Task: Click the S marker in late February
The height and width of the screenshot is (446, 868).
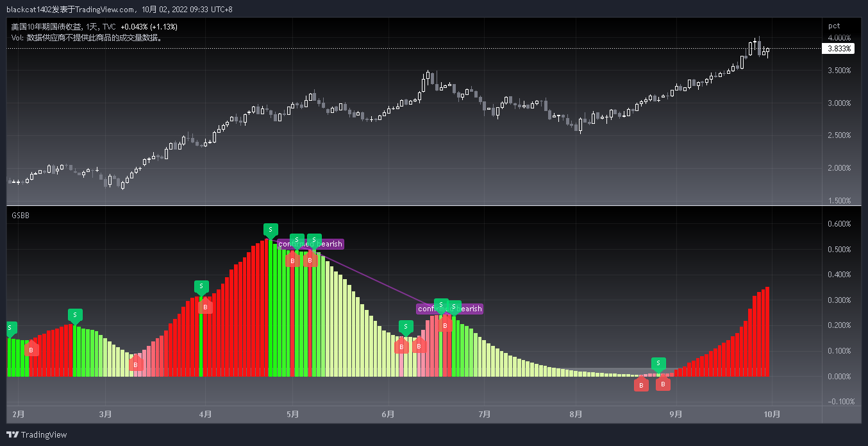Action: 75,316
